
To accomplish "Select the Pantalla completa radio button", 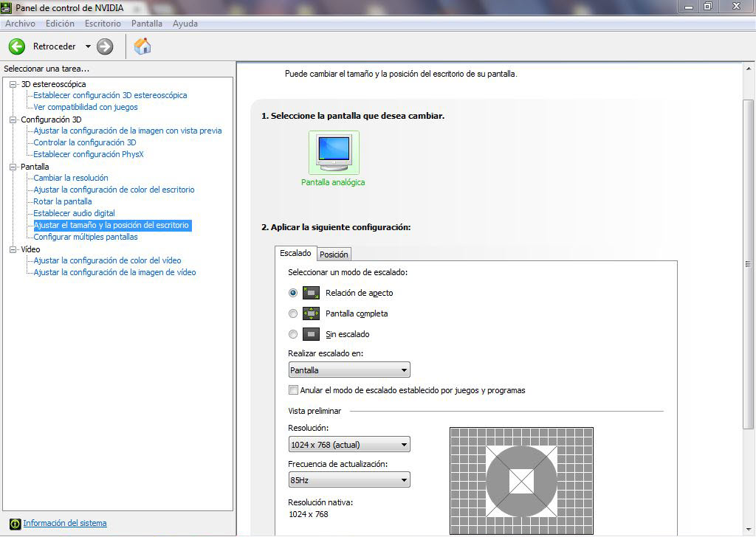I will click(x=293, y=313).
